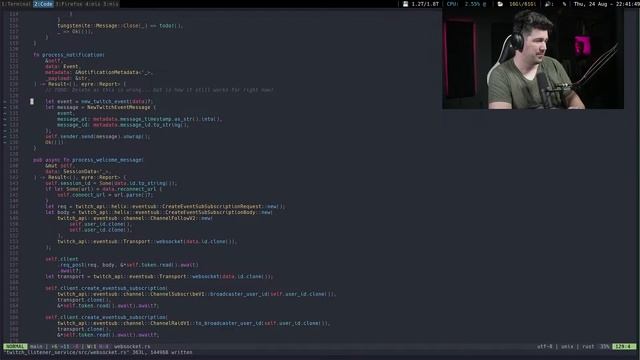Click the CPU usage indicator
Screen dimensions: 640x360
click(466, 4)
